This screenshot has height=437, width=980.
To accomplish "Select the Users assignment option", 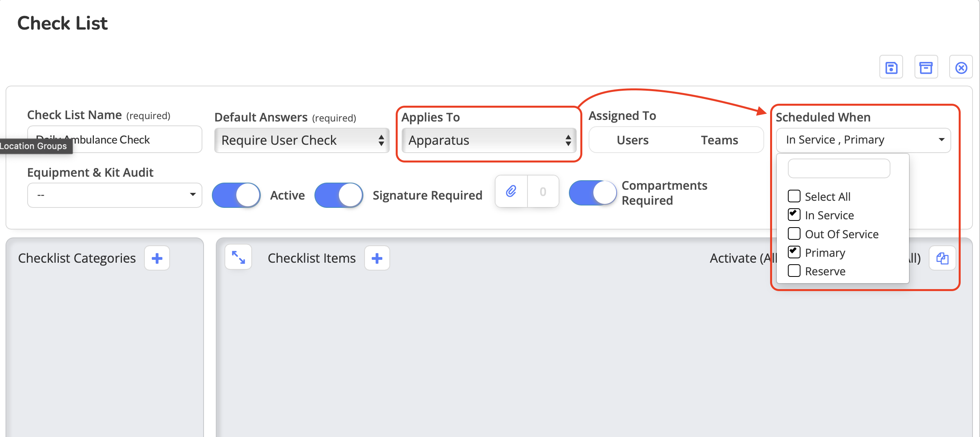I will click(632, 140).
